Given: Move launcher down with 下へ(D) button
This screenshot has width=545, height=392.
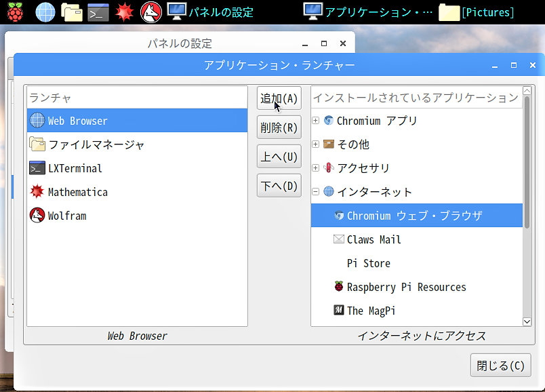Looking at the screenshot, I should coord(279,186).
